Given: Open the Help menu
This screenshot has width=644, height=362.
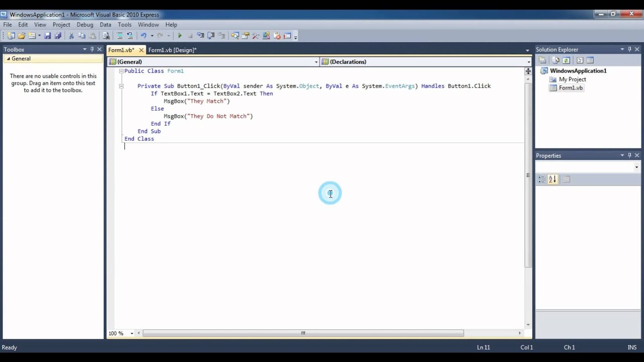Looking at the screenshot, I should (x=171, y=25).
